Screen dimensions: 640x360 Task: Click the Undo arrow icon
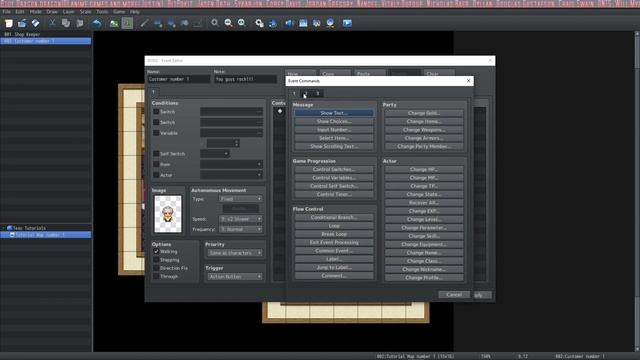click(x=97, y=23)
